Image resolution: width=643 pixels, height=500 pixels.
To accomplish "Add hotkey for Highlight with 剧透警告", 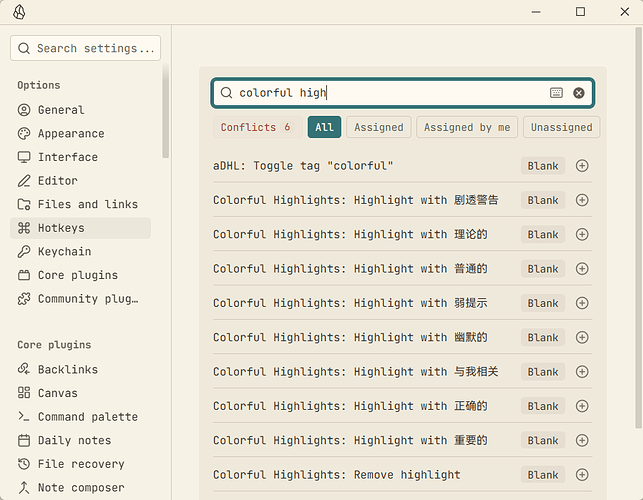I will click(x=582, y=200).
